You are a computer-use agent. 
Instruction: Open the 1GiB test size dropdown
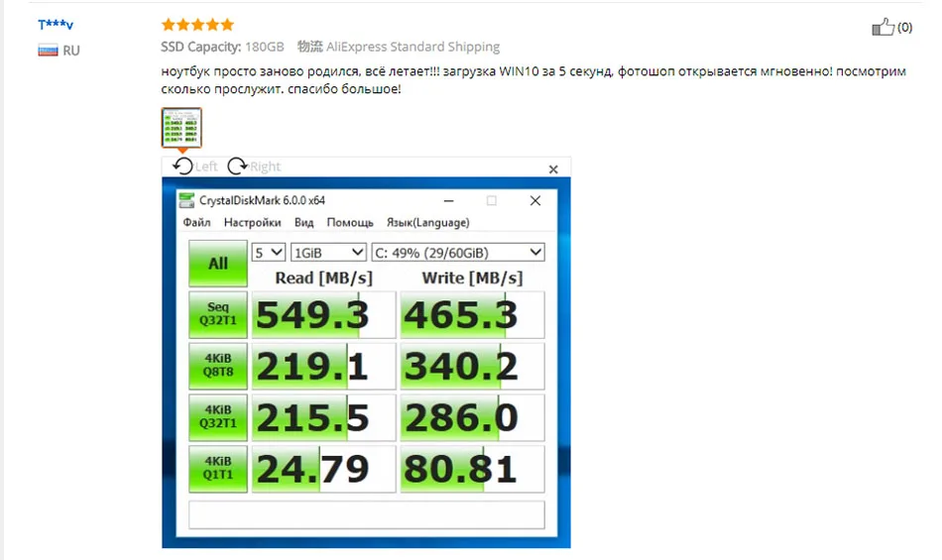tap(328, 253)
